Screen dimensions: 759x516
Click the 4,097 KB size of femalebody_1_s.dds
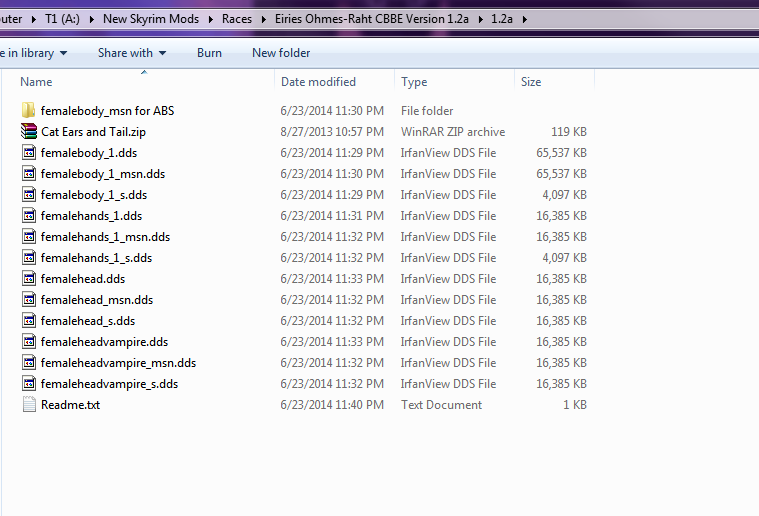click(x=564, y=195)
